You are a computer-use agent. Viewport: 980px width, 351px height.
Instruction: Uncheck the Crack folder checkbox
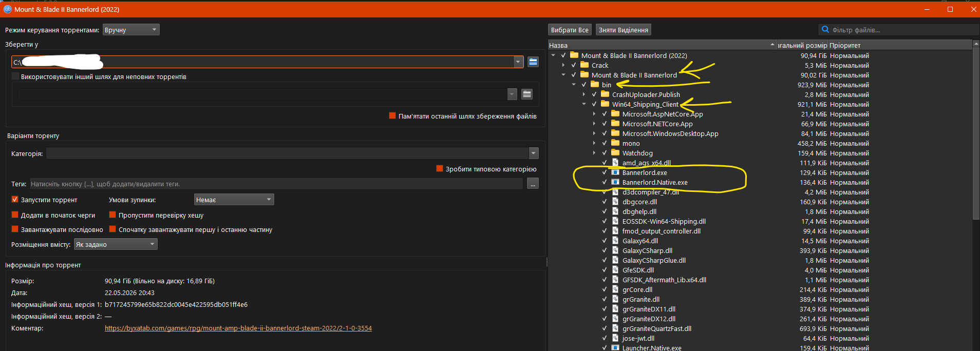574,65
